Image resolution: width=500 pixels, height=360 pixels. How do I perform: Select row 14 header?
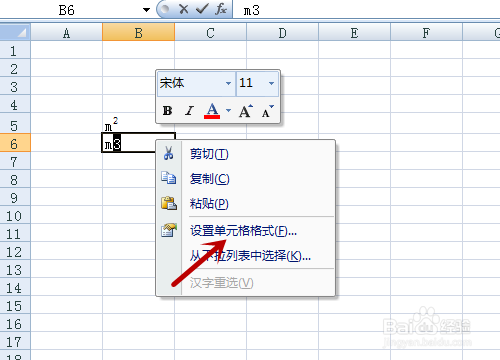pos(15,288)
